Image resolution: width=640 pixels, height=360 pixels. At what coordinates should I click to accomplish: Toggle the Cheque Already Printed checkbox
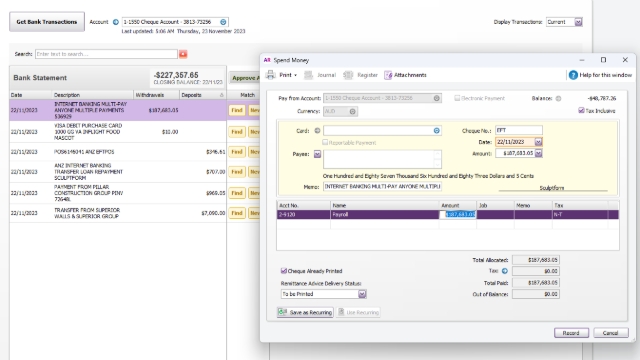pyautogui.click(x=284, y=271)
